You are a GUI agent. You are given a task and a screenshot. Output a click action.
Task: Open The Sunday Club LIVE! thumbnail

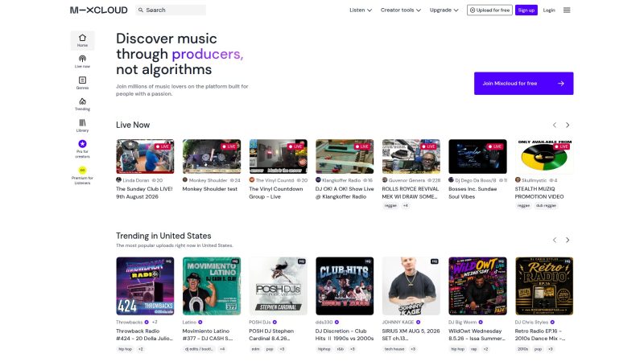click(x=145, y=156)
